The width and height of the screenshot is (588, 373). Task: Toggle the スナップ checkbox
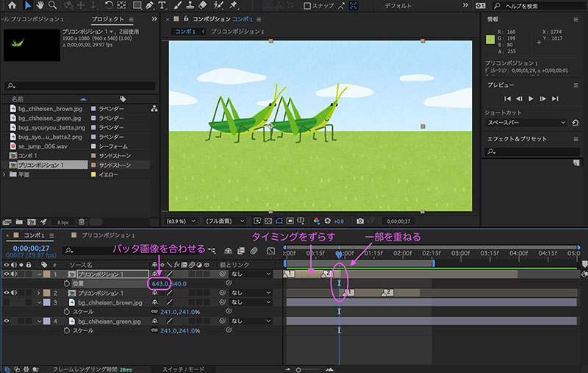tap(307, 6)
